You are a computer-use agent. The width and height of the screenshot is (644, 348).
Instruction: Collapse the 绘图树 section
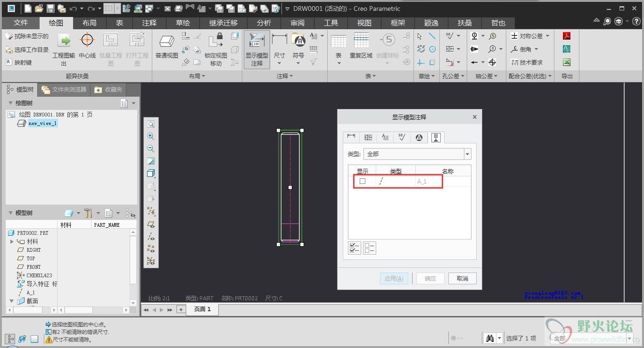10,103
